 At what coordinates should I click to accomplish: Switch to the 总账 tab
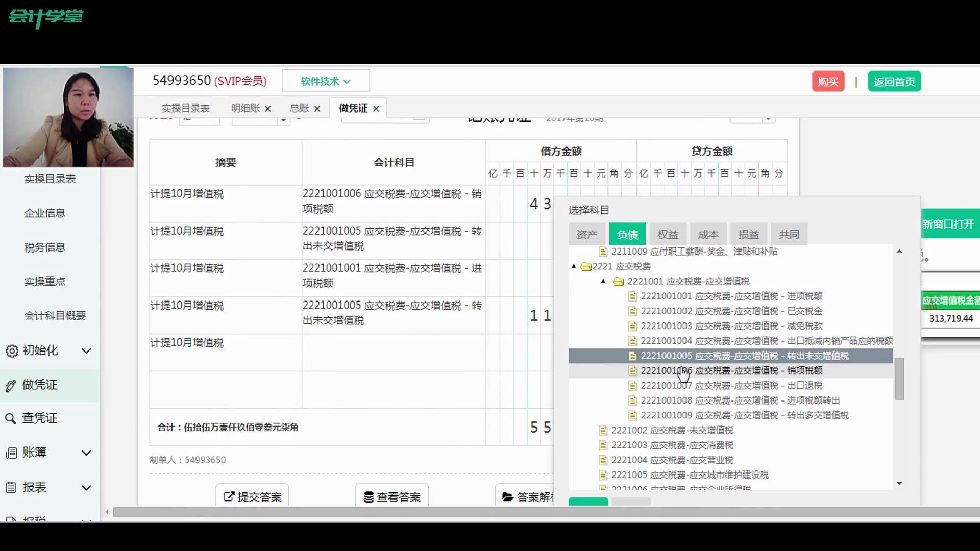299,108
